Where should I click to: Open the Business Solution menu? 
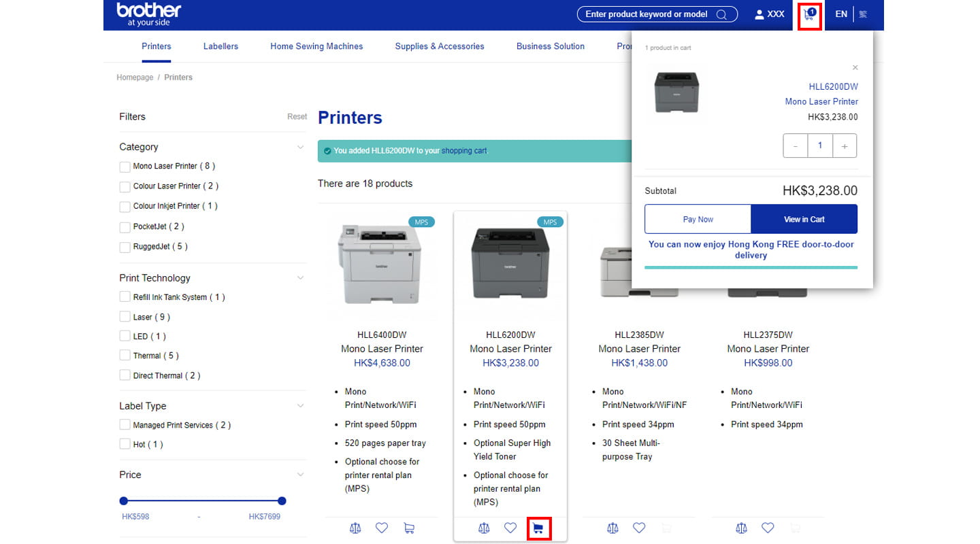(x=551, y=46)
